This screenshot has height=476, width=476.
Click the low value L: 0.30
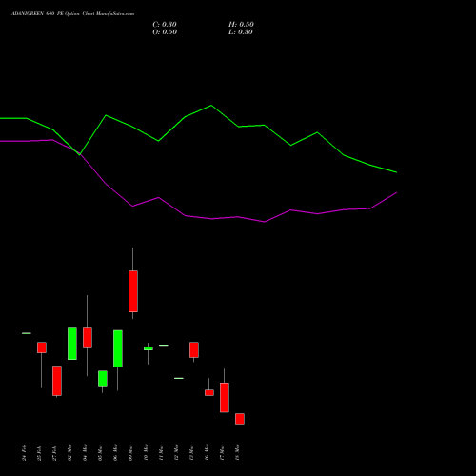coord(241,32)
